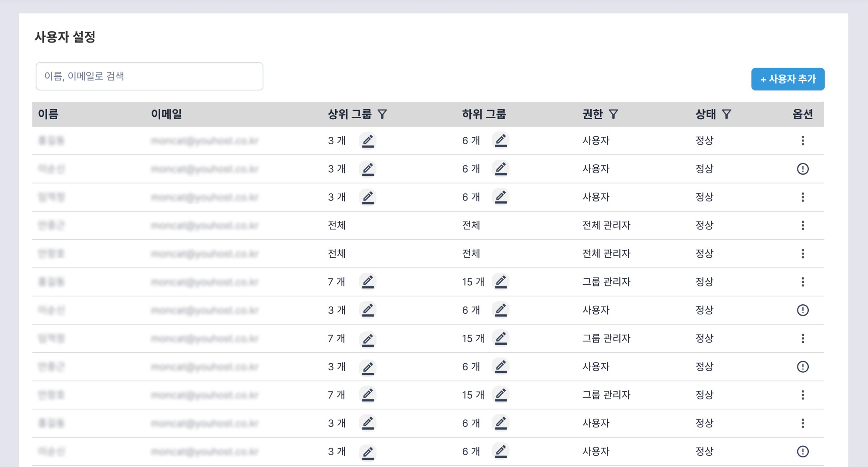The height and width of the screenshot is (467, 868).
Task: Click the 하위 그룹 column header
Action: 484,114
